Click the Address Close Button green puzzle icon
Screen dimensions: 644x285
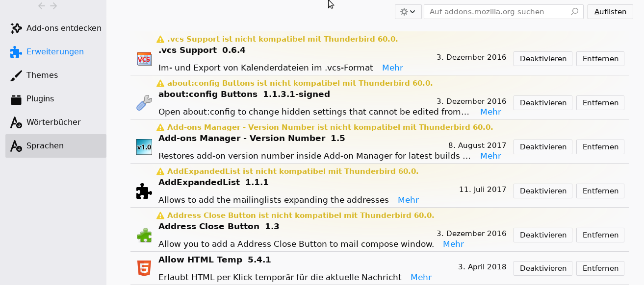pos(144,235)
